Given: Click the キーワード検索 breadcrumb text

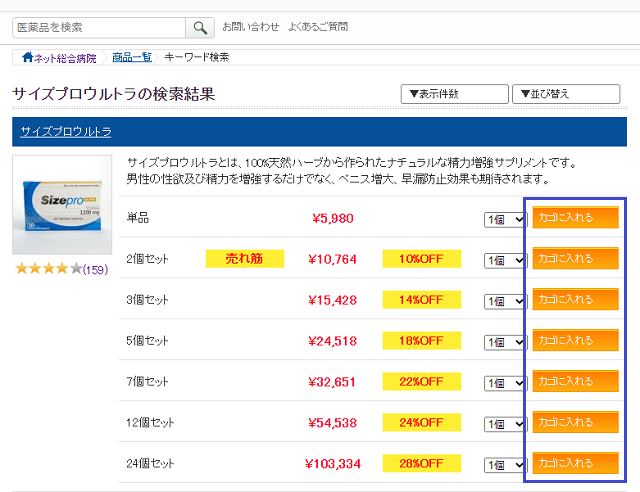Looking at the screenshot, I should [x=197, y=57].
